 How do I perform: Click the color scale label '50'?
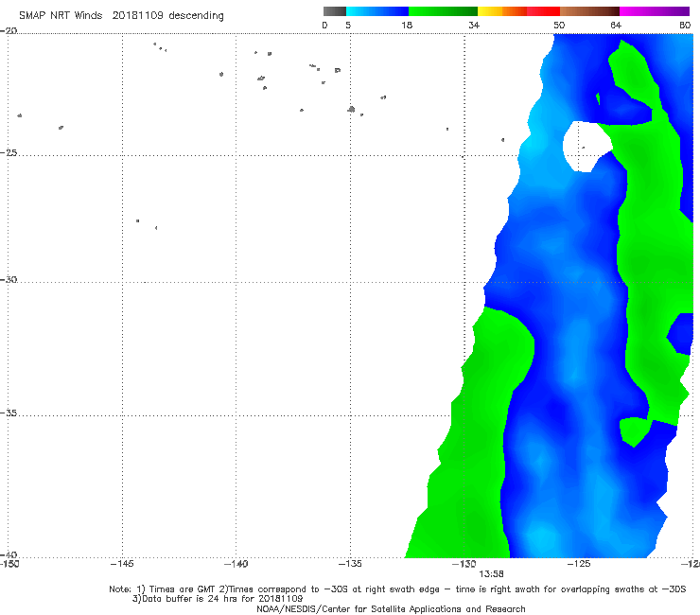(559, 25)
